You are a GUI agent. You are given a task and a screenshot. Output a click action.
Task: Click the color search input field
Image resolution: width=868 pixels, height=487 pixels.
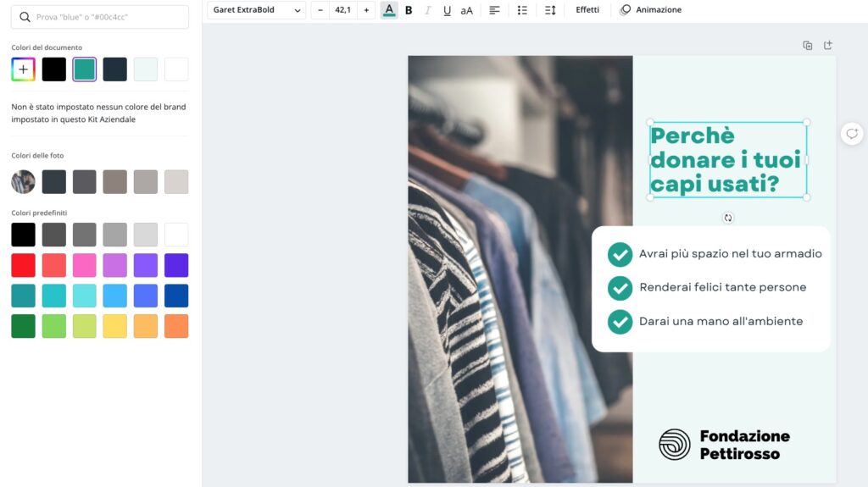click(x=100, y=17)
